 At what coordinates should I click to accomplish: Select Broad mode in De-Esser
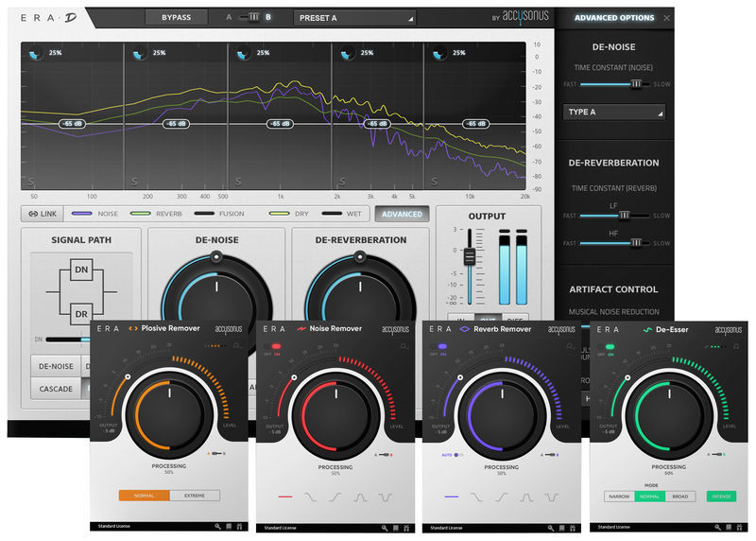[679, 497]
